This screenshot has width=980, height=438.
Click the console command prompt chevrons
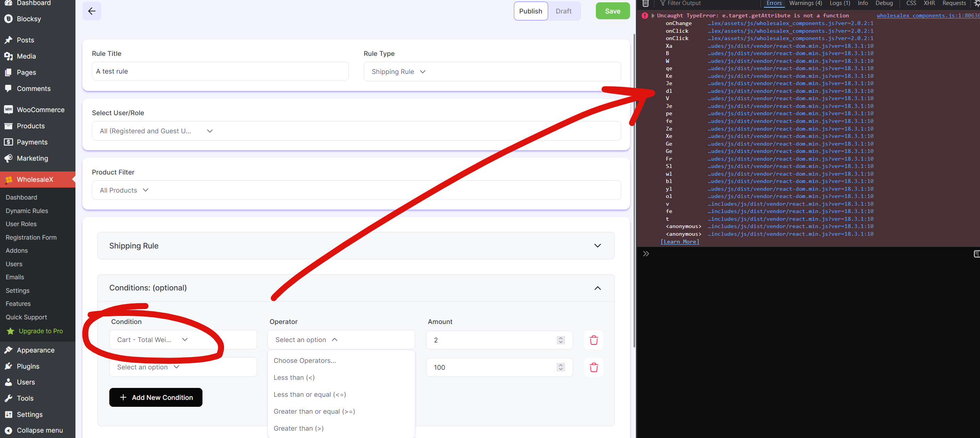pos(646,253)
